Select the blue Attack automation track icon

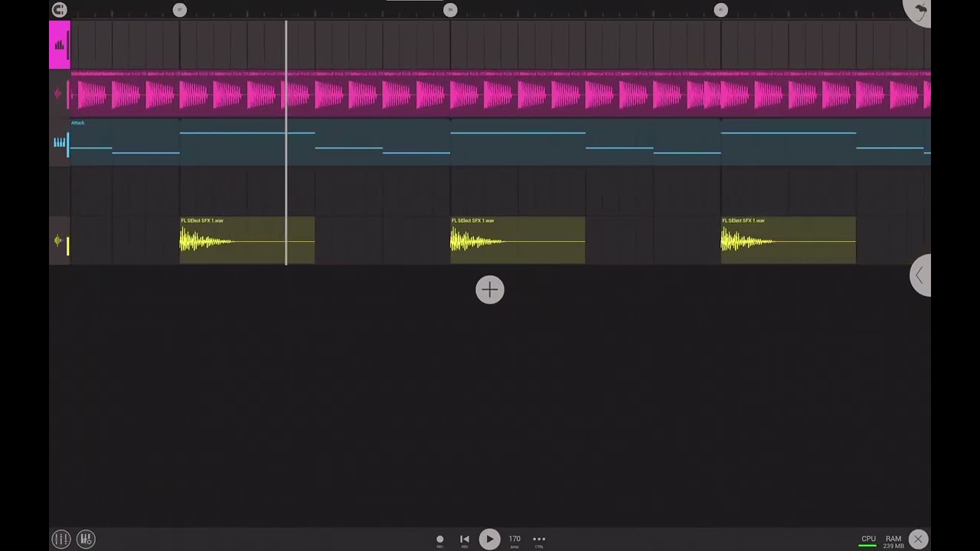click(60, 142)
